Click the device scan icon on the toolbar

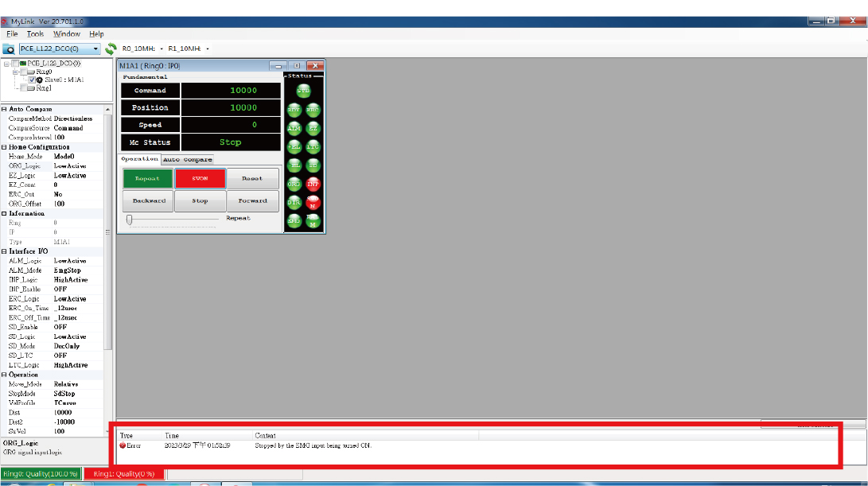9,49
